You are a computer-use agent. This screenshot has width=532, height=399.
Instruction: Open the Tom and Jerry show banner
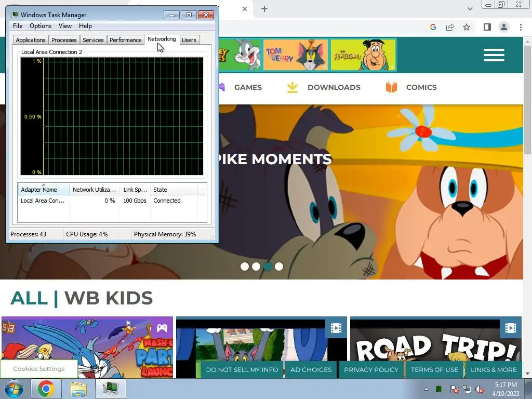pyautogui.click(x=296, y=55)
